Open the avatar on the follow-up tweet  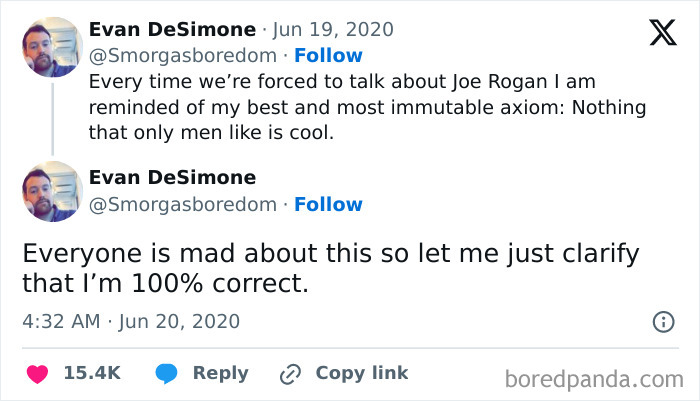point(52,191)
